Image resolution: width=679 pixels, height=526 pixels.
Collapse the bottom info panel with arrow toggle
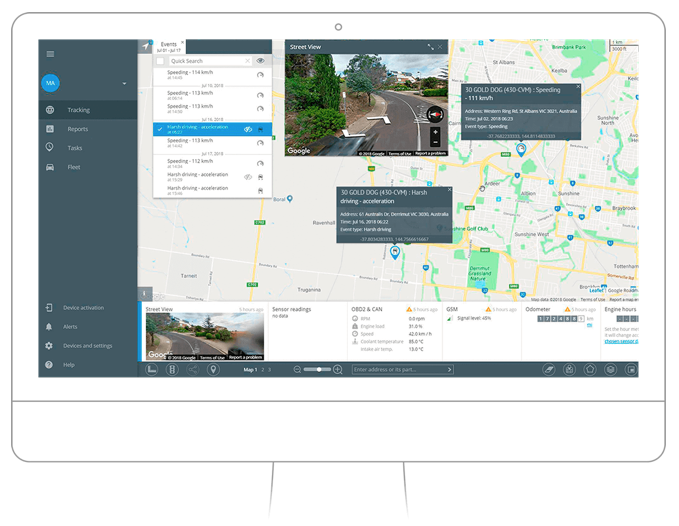coord(144,293)
